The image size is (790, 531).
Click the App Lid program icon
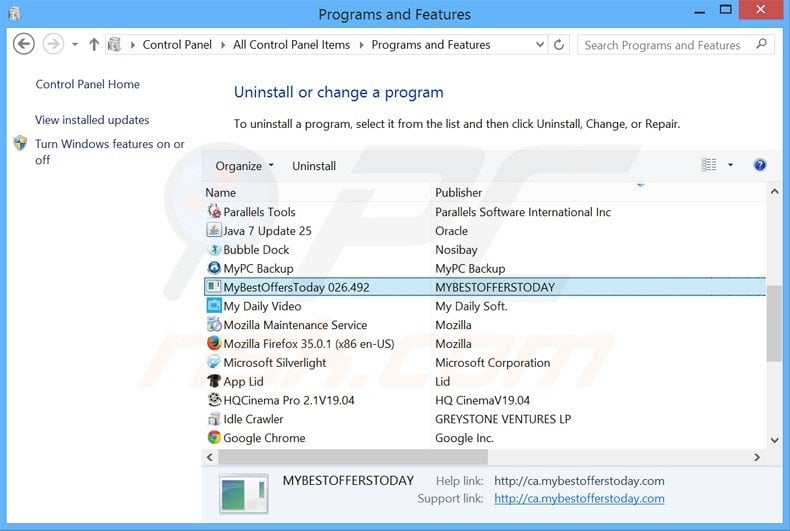point(214,381)
